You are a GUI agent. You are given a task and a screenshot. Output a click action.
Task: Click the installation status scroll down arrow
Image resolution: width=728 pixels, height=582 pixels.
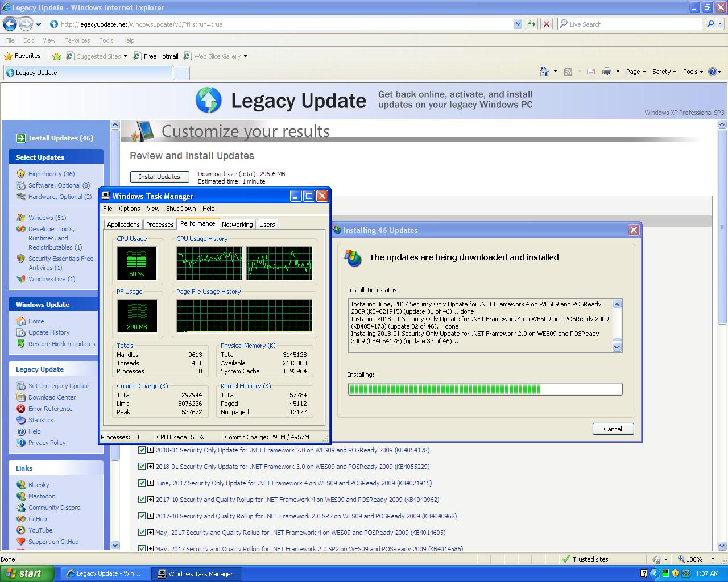617,347
